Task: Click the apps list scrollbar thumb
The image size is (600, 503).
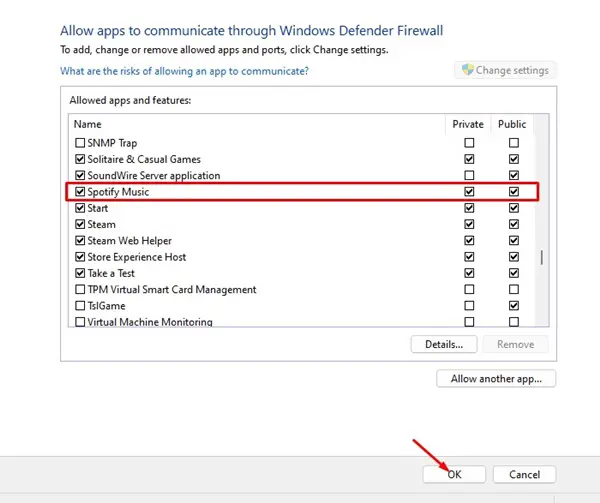Action: tap(541, 257)
